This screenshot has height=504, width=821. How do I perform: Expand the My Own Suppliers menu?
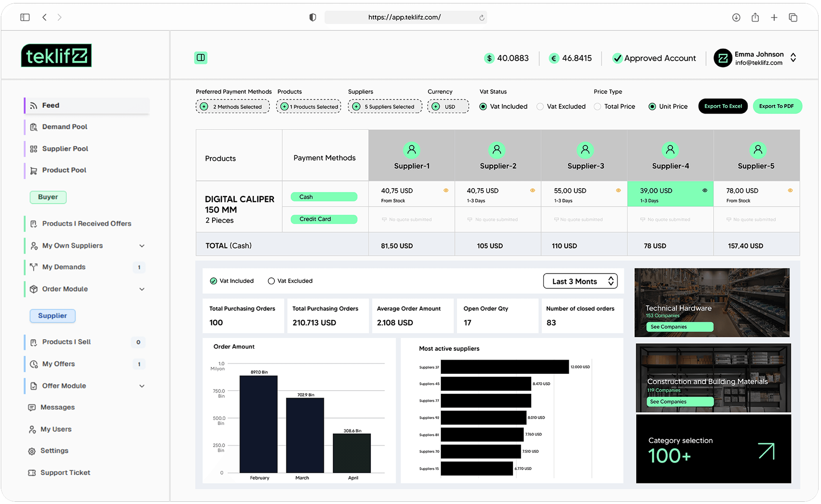coord(142,246)
